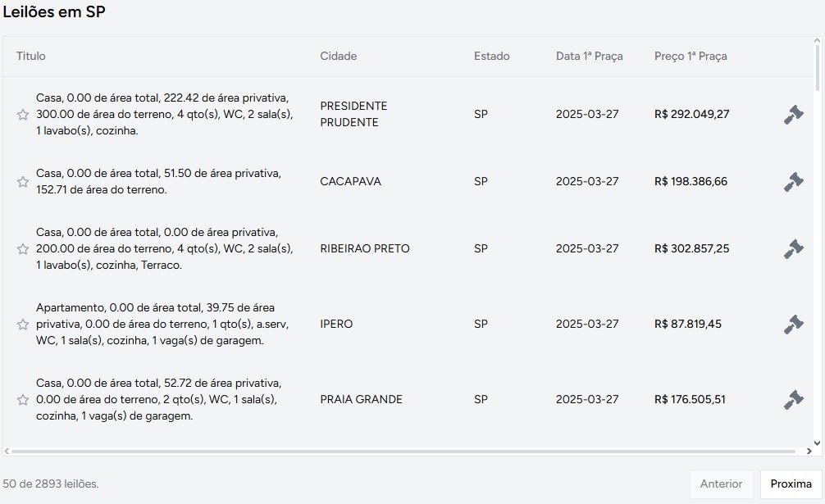Click gavel icon for Cacapava auction
This screenshot has width=825, height=504.
(x=793, y=182)
